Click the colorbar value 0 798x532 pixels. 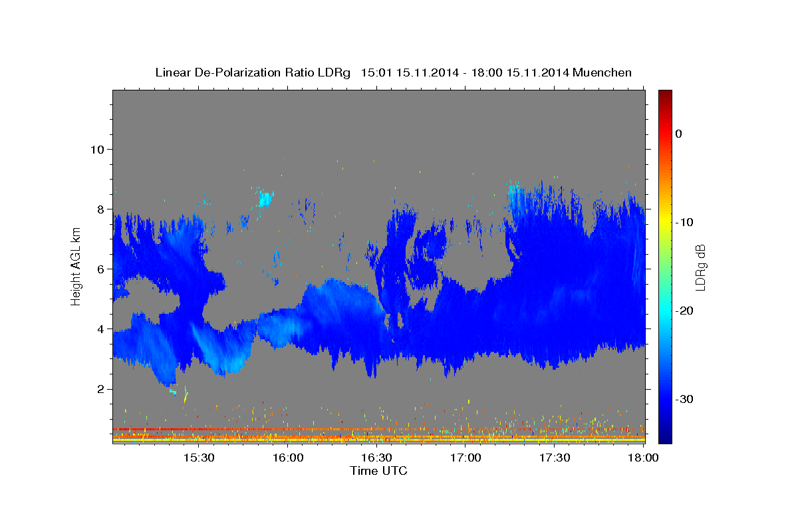pos(678,134)
